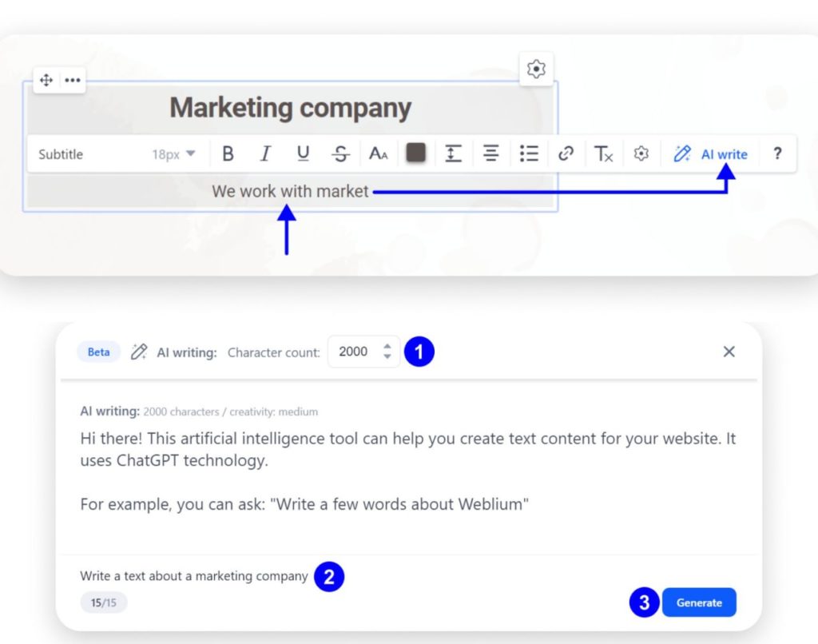This screenshot has width=818, height=644.
Task: Select the bullet list icon
Action: coord(529,153)
